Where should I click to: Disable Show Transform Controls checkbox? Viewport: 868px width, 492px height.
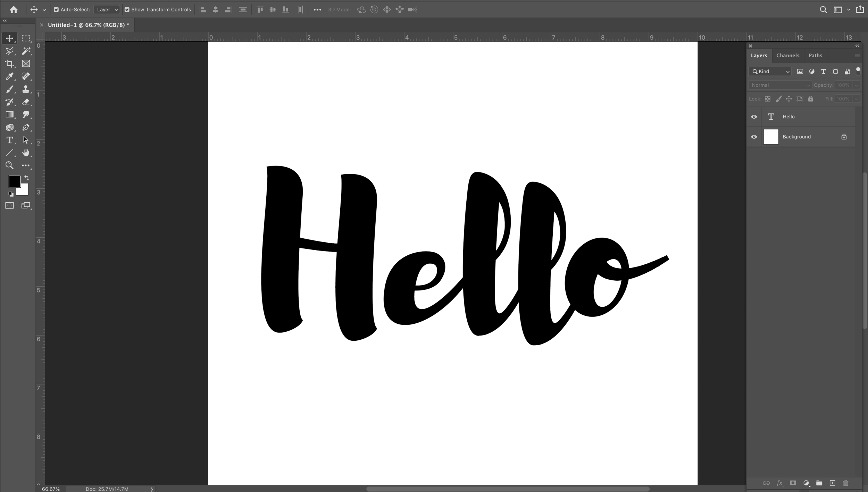tap(127, 10)
